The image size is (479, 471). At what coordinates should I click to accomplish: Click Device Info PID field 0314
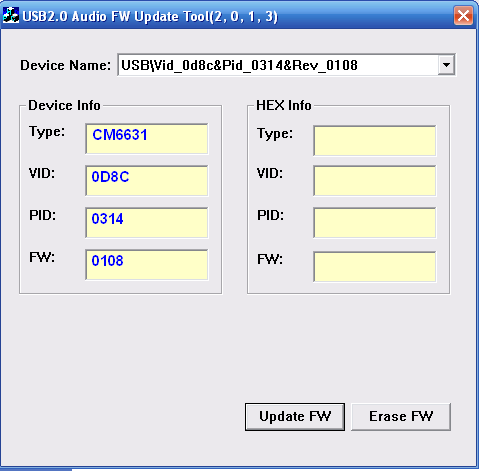pyautogui.click(x=147, y=223)
